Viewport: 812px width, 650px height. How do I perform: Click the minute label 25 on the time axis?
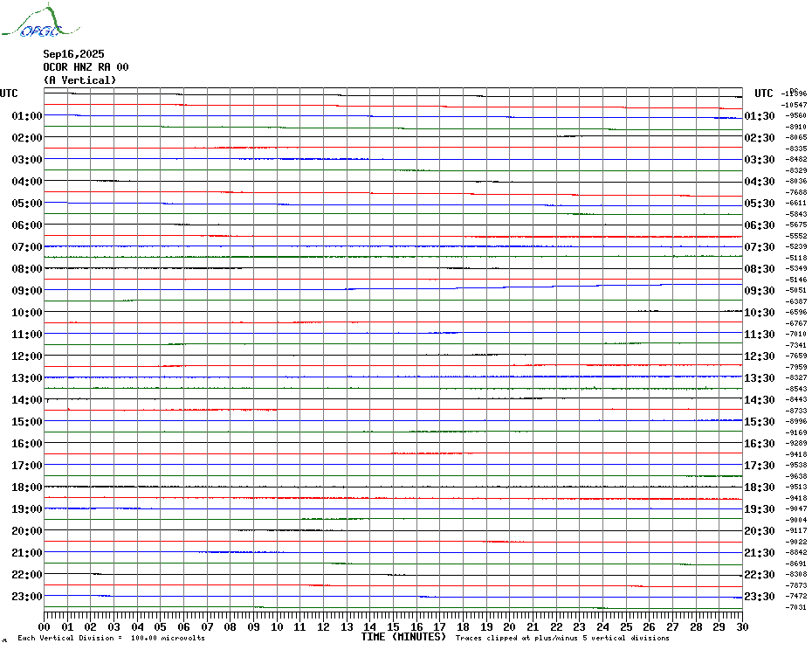pyautogui.click(x=626, y=626)
